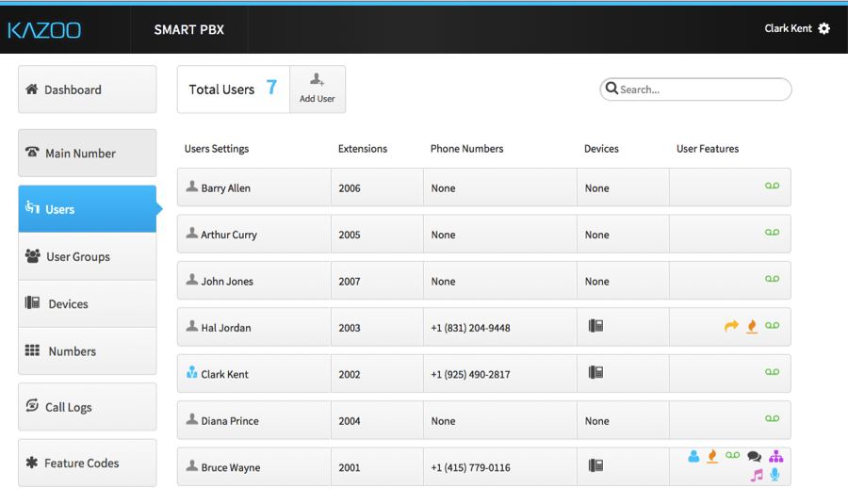
Task: Click the User Features column header
Action: pos(708,149)
